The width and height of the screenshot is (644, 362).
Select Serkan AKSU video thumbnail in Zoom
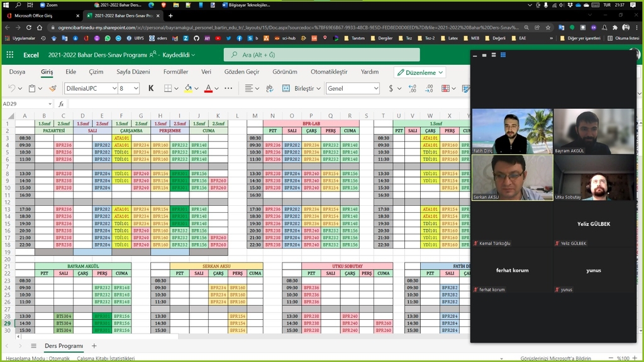[x=512, y=178]
